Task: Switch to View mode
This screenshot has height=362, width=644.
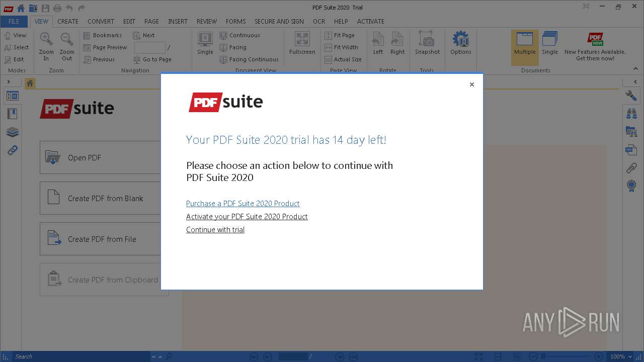Action: pyautogui.click(x=15, y=35)
